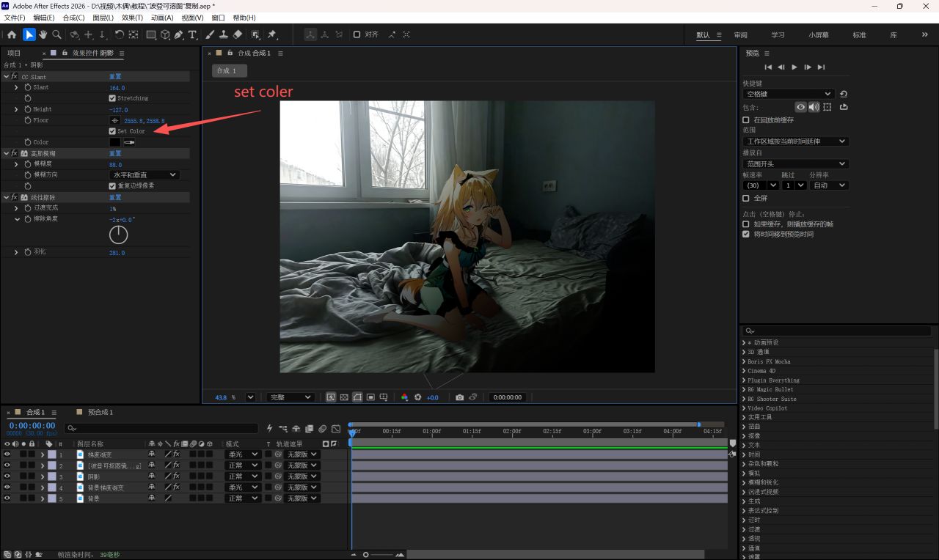Show more workspaces with the overflow arrows
The image size is (939, 560).
[x=924, y=35]
